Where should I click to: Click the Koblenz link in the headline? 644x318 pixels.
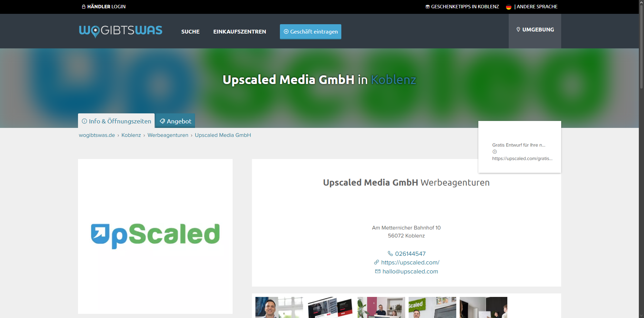pos(393,80)
